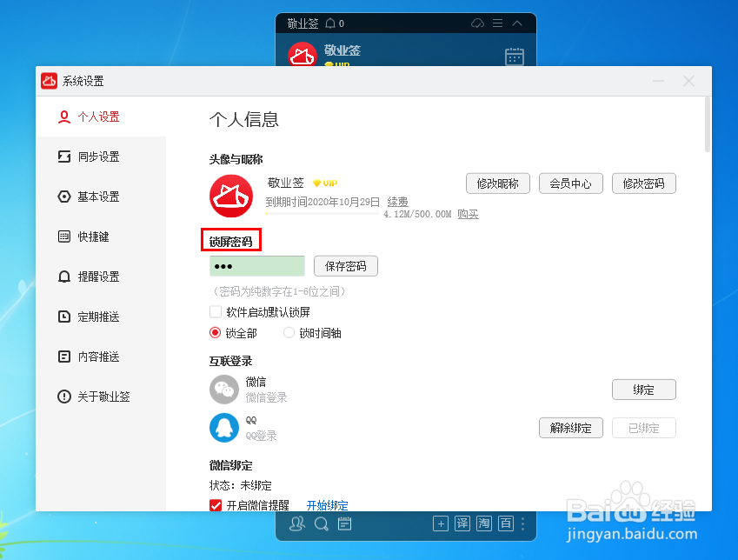Click 修改昵称 button
This screenshot has height=560, width=738.
coord(498,183)
